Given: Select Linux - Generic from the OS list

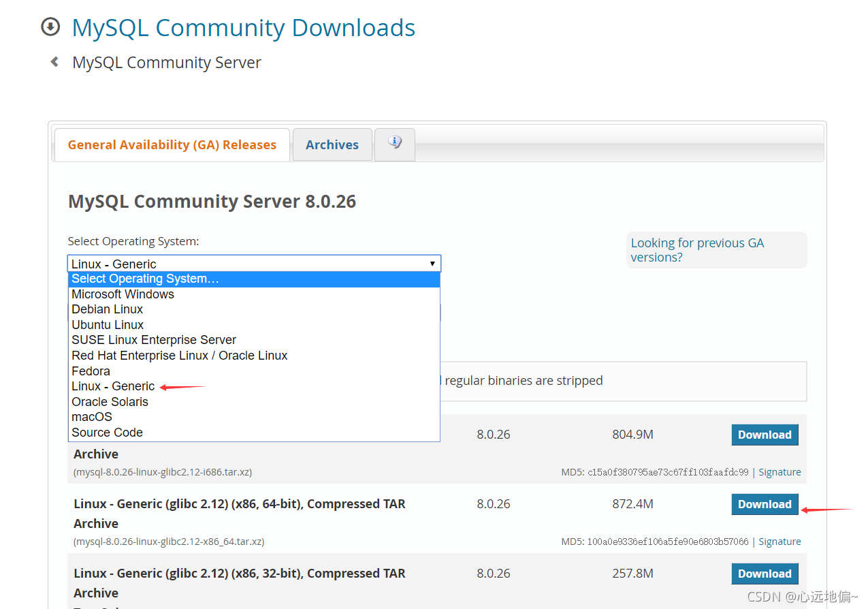Looking at the screenshot, I should 254,386.
